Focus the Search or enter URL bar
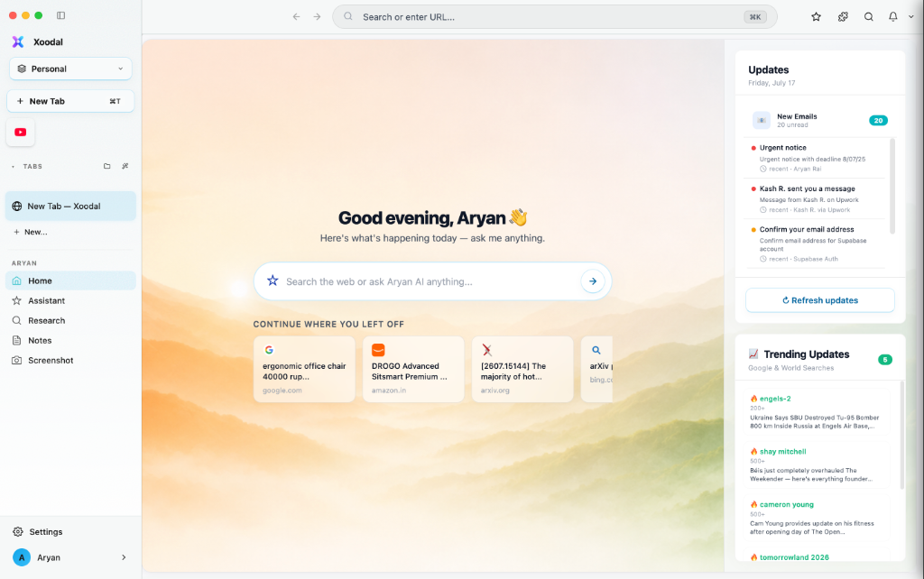Screen dimensions: 924x579 pos(555,17)
